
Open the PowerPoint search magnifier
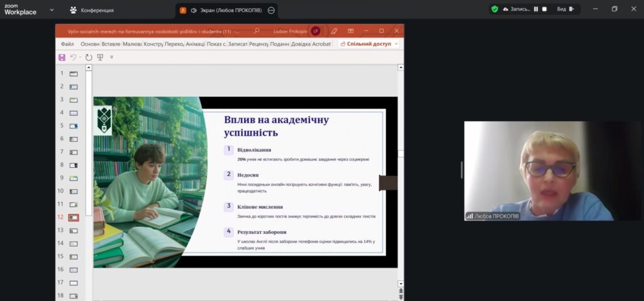point(257,31)
